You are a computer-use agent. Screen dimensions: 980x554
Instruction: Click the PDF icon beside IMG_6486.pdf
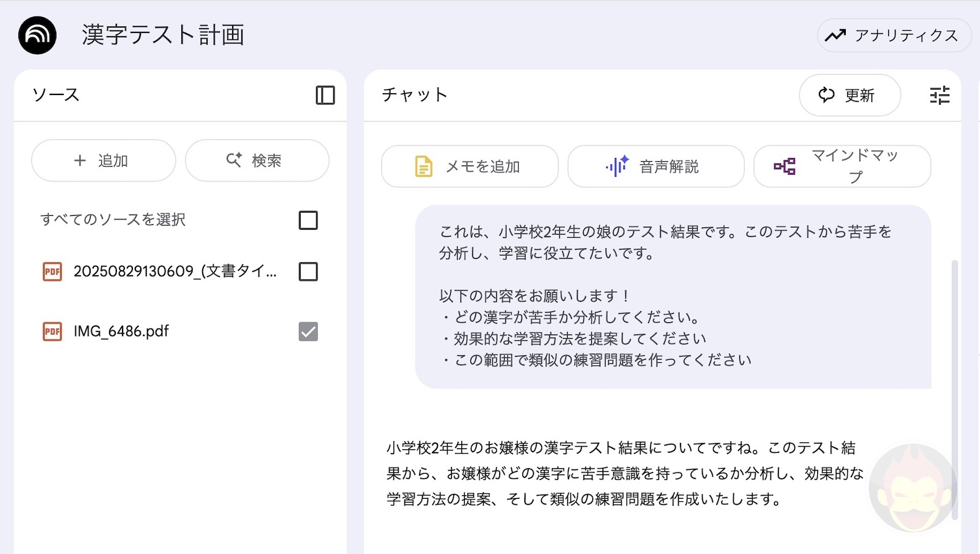(x=52, y=332)
